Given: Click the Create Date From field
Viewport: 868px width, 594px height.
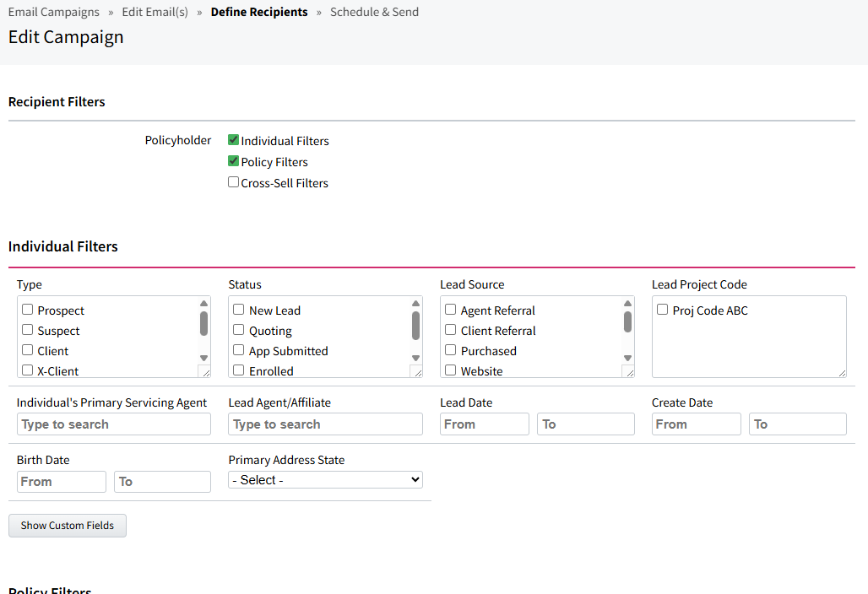Looking at the screenshot, I should tap(697, 424).
